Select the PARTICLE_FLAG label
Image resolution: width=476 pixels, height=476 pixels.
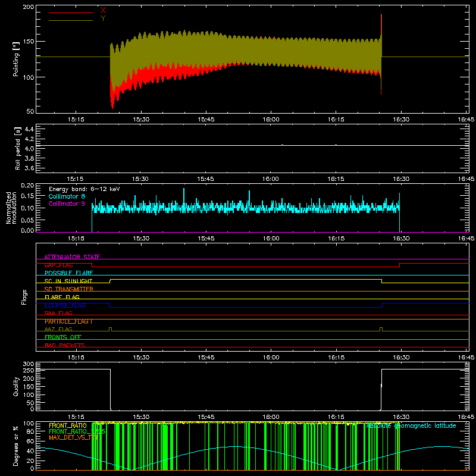click(68, 321)
